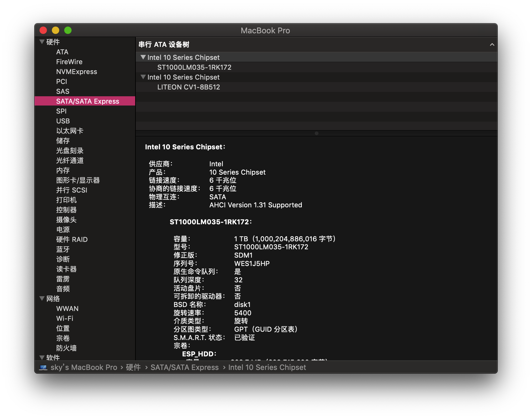Open 蓝牙 information
The image size is (532, 419).
click(x=63, y=249)
